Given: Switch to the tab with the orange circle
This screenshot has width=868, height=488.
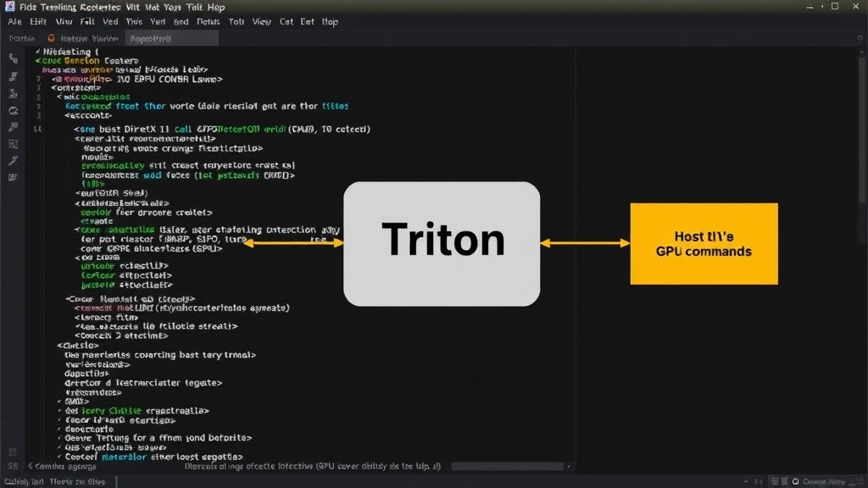Looking at the screenshot, I should pyautogui.click(x=83, y=39).
